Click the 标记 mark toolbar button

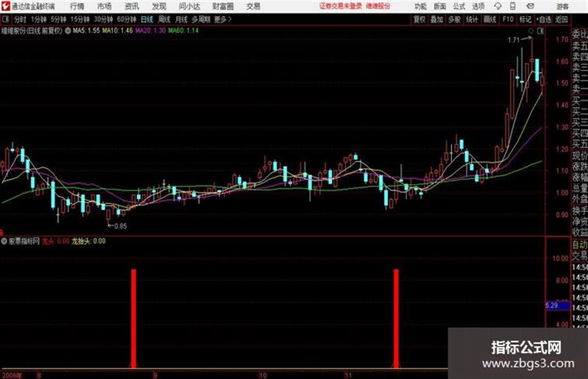click(525, 19)
